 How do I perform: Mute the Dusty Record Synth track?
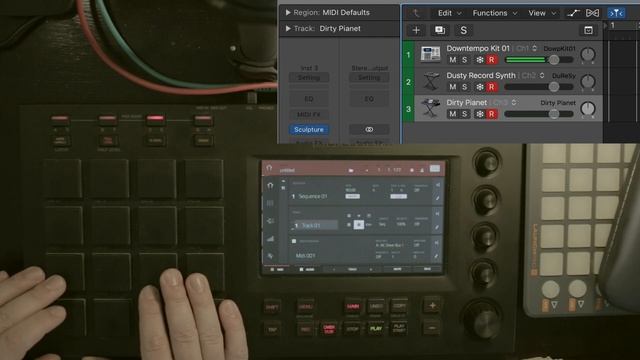(x=453, y=87)
